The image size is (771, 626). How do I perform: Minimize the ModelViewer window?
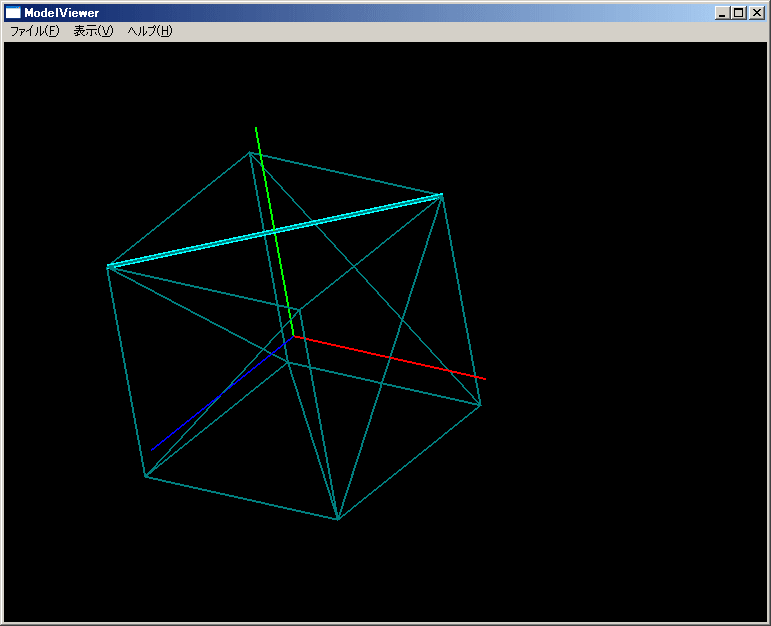[721, 13]
